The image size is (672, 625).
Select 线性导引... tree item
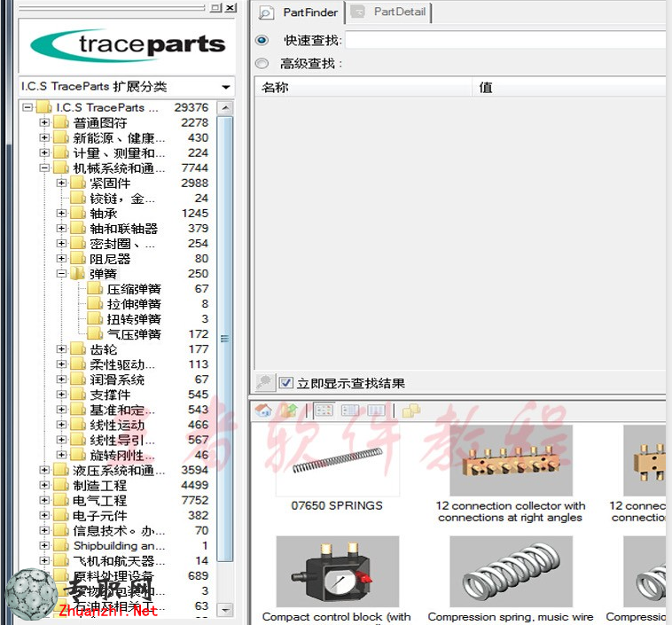[122, 440]
